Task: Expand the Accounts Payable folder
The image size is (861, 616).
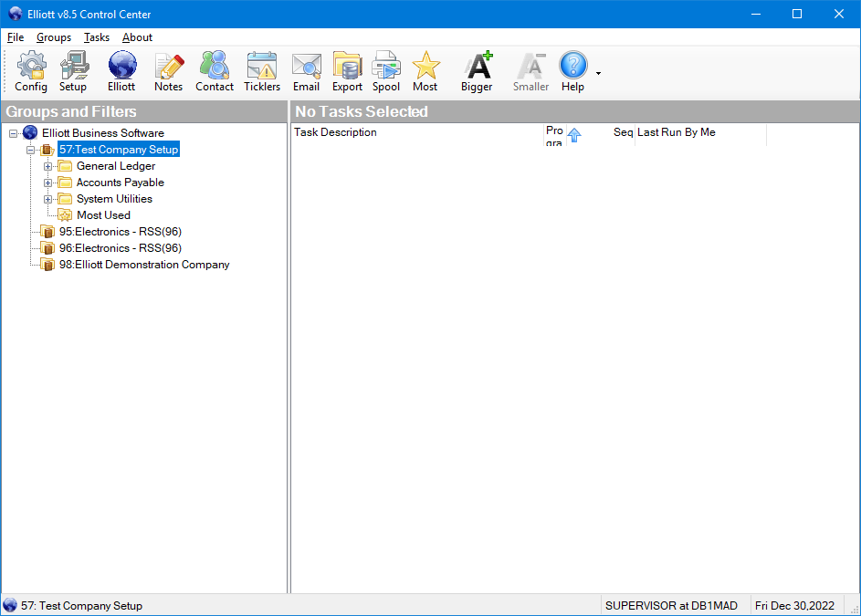Action: 48,183
